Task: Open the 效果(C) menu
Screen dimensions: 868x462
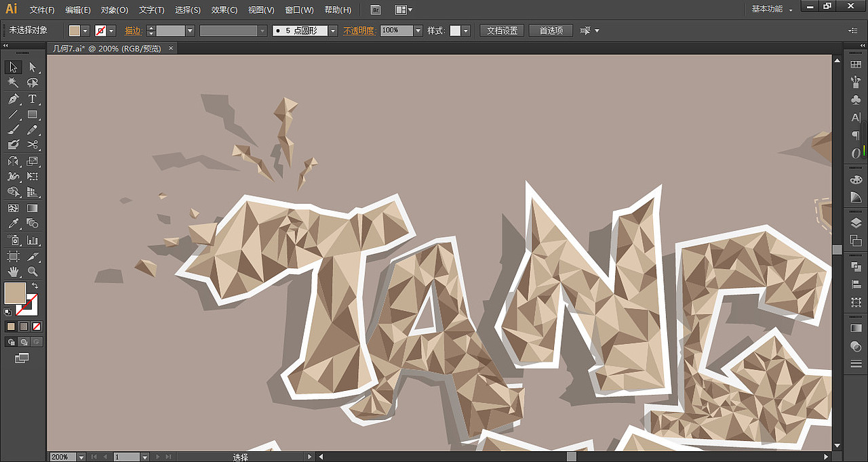Action: (224, 10)
